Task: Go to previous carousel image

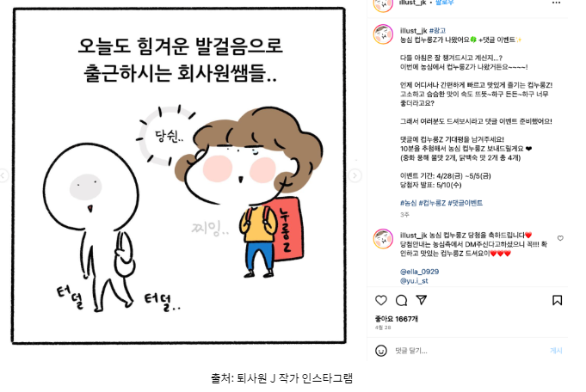Action: click(x=3, y=175)
